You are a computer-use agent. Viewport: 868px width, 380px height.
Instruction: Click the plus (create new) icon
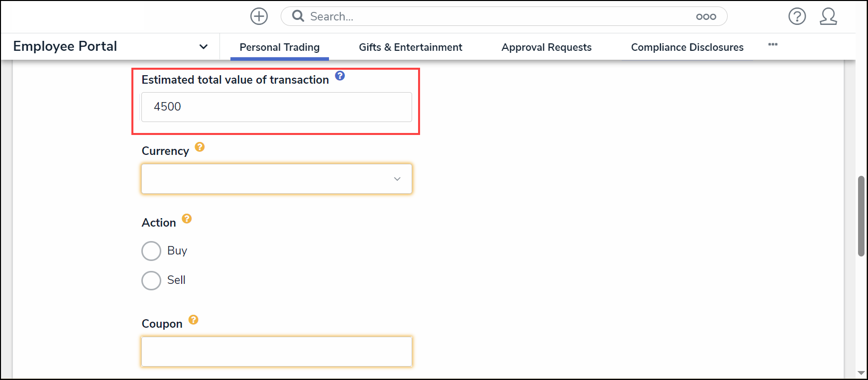click(259, 16)
